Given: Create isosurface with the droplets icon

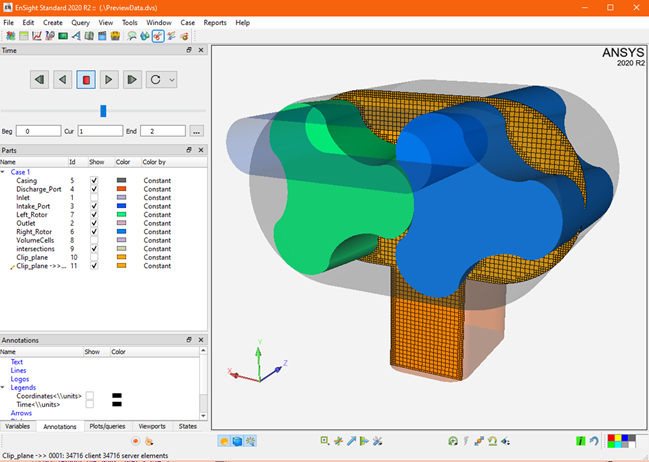Looking at the screenshot, I should [x=144, y=36].
